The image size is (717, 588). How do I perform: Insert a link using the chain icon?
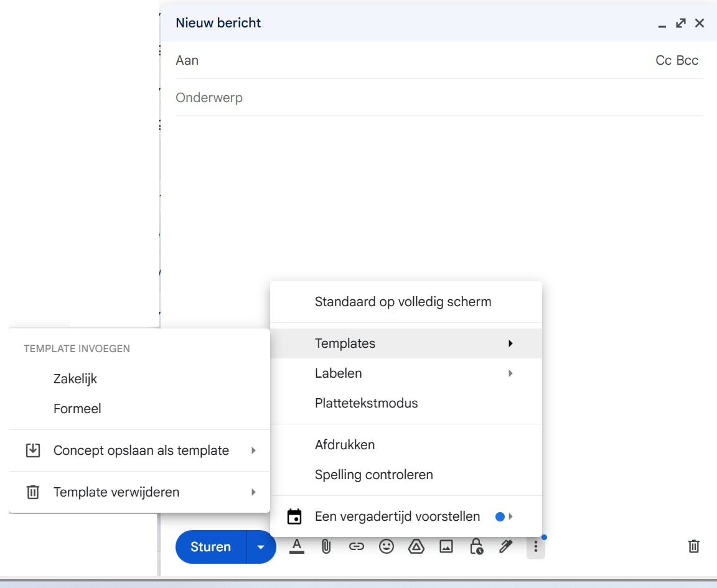point(356,547)
